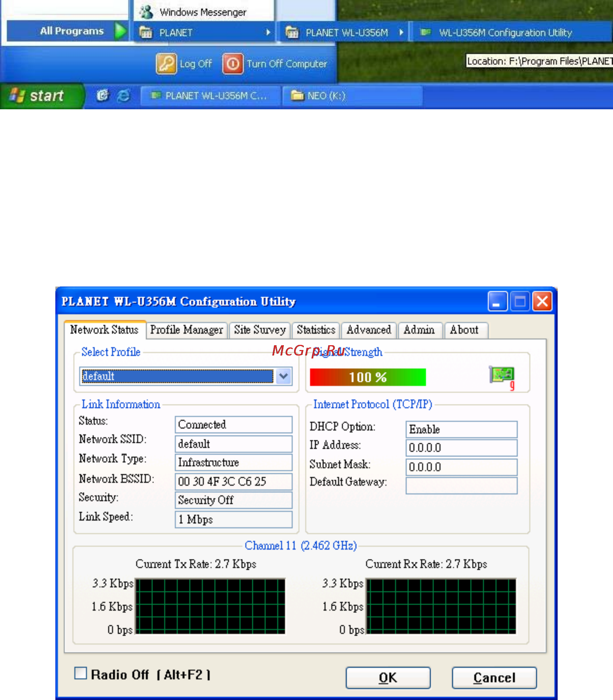
Task: Launch Internet Explorer from quick launch
Action: point(123,96)
